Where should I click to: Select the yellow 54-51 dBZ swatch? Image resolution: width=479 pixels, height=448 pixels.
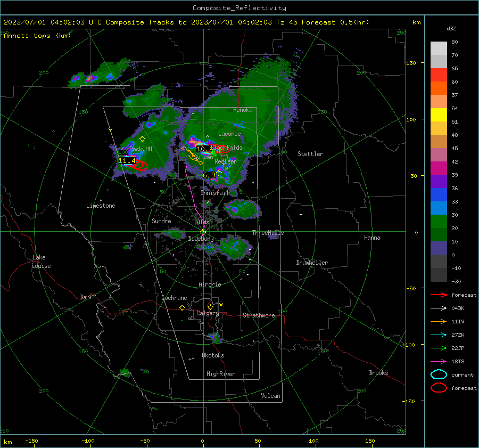click(439, 115)
